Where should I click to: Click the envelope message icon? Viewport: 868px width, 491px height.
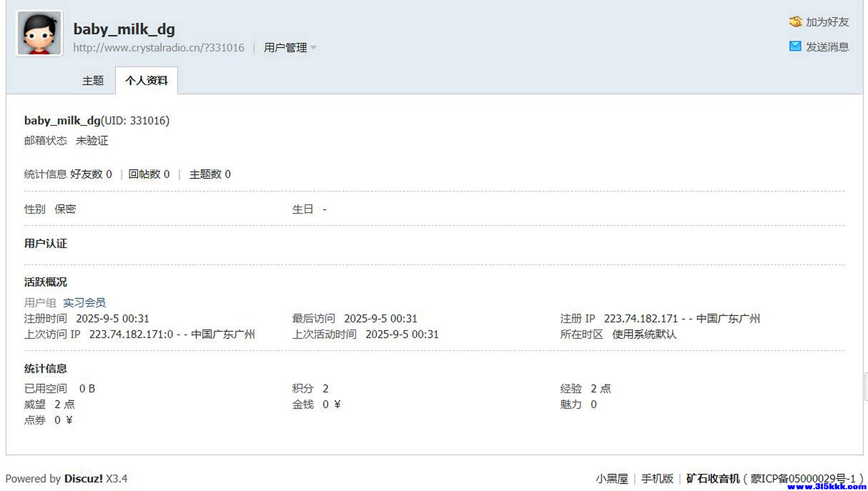click(795, 47)
